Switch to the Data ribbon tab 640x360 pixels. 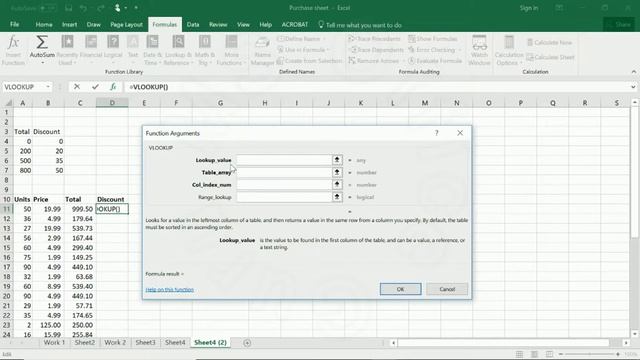point(193,24)
